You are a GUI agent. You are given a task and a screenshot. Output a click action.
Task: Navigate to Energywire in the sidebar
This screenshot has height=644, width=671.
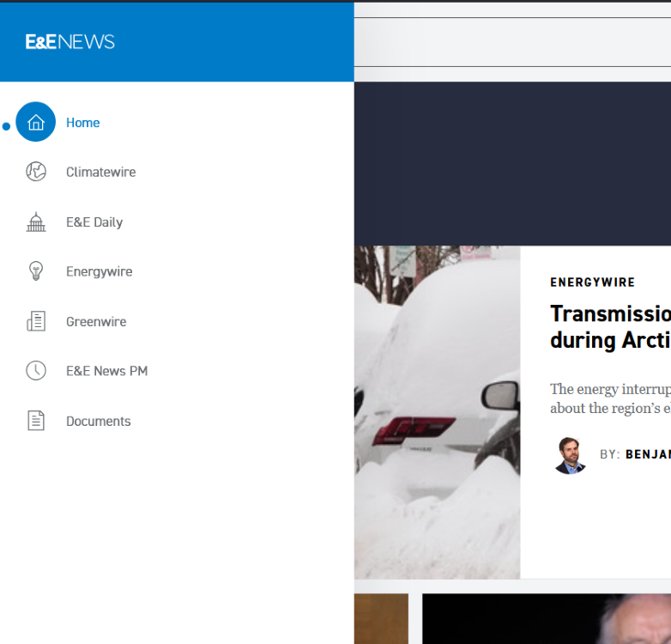point(100,272)
